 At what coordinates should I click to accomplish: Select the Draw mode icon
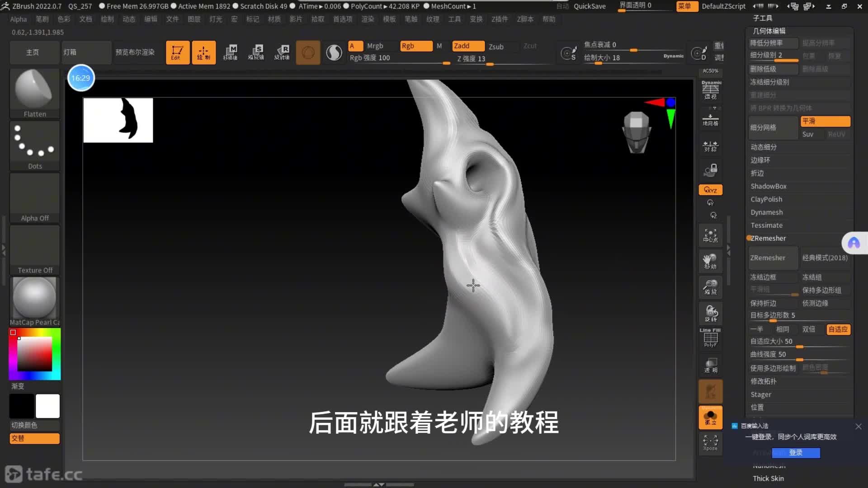pyautogui.click(x=203, y=52)
